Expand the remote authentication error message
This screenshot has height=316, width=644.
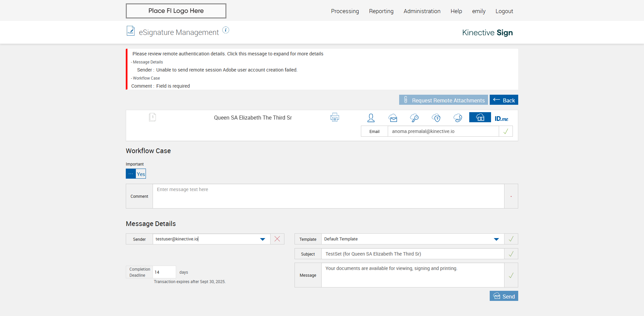point(228,54)
